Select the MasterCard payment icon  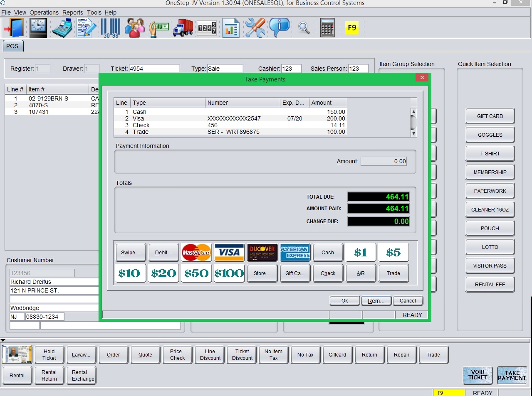point(196,252)
